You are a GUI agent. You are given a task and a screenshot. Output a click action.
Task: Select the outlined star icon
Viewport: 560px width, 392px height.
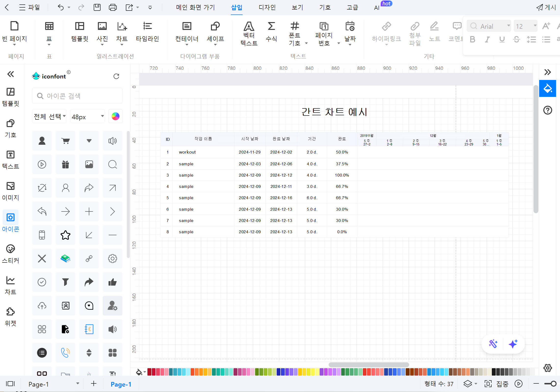[x=65, y=235]
